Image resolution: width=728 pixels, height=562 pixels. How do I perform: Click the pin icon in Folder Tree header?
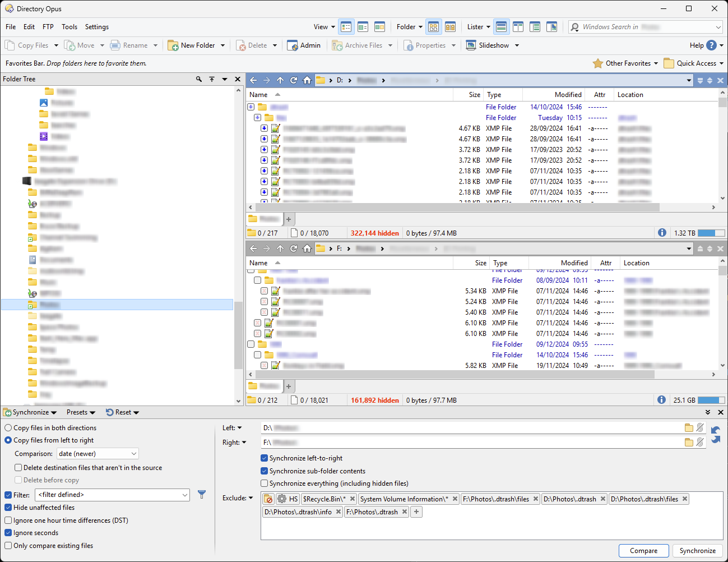tap(212, 79)
